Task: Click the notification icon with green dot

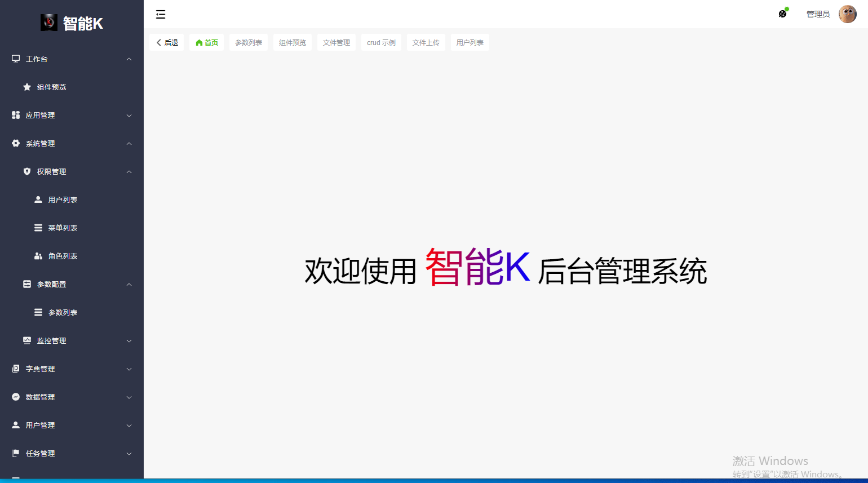Action: point(783,12)
